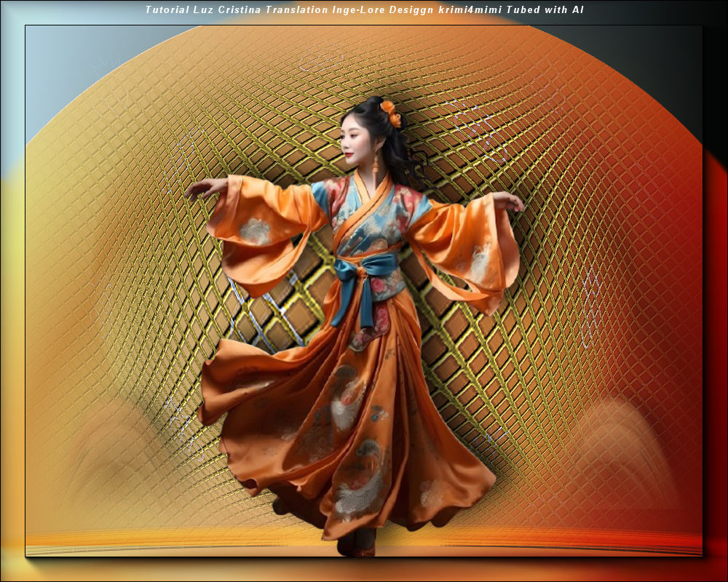The height and width of the screenshot is (582, 728).
Task: Click the dangling orange earring
Action: pyautogui.click(x=376, y=162)
